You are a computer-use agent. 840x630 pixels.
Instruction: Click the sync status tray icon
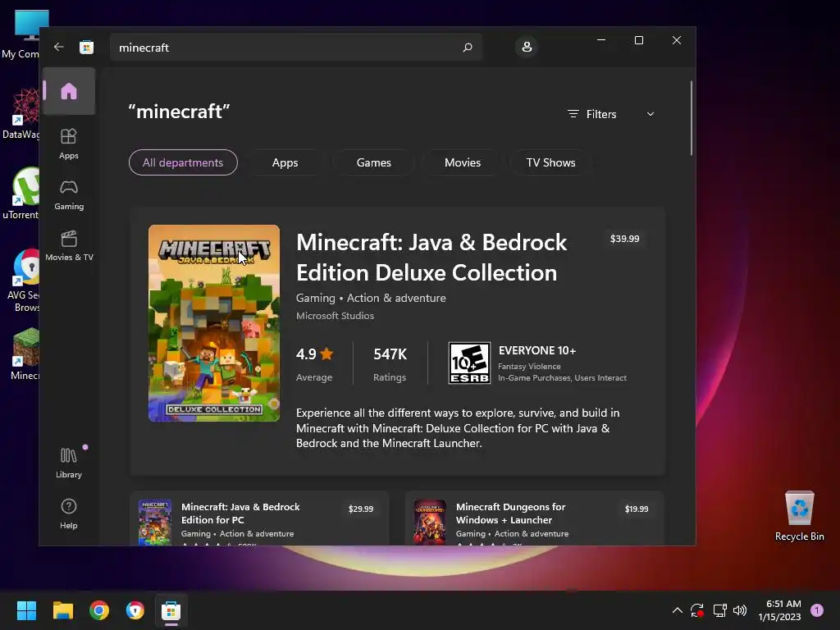697,610
